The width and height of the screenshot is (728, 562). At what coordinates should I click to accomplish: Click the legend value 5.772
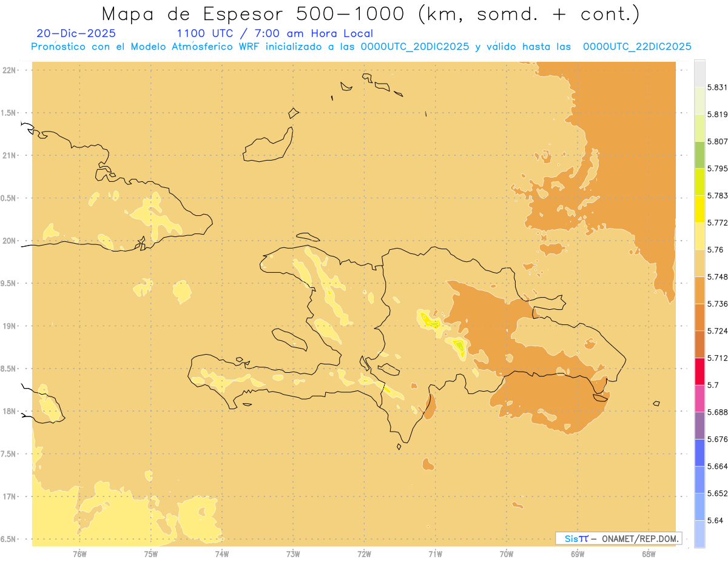(x=717, y=222)
